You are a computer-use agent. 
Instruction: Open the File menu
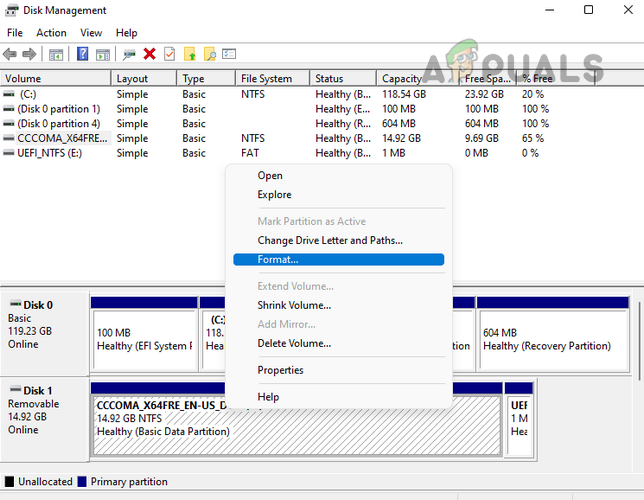(x=15, y=33)
